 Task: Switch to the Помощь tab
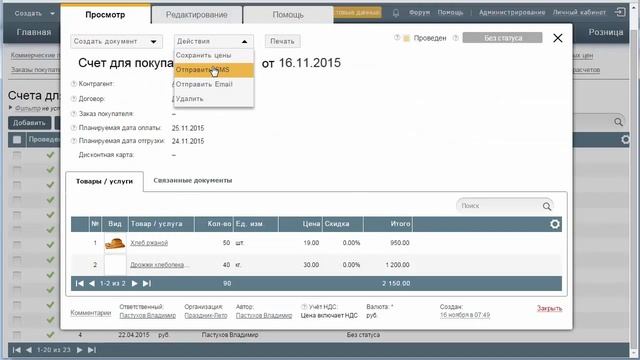coord(288,15)
